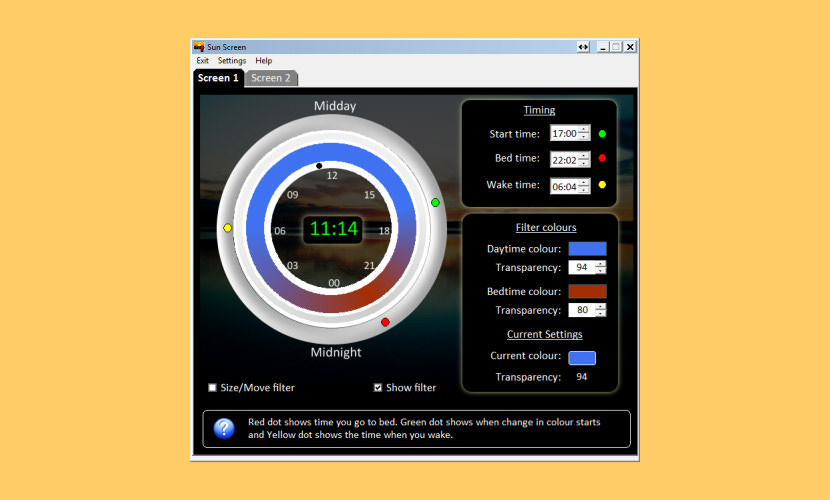Click the Filter colours heading

tap(546, 228)
